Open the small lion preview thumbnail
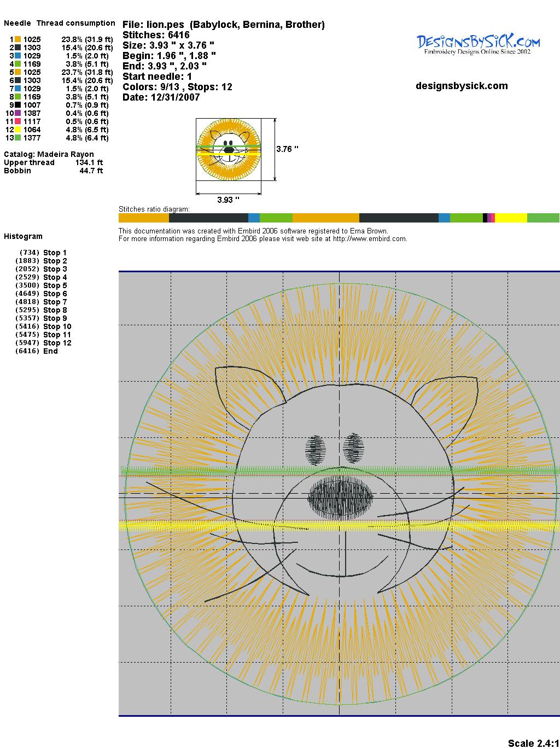The image size is (560, 749). point(229,149)
